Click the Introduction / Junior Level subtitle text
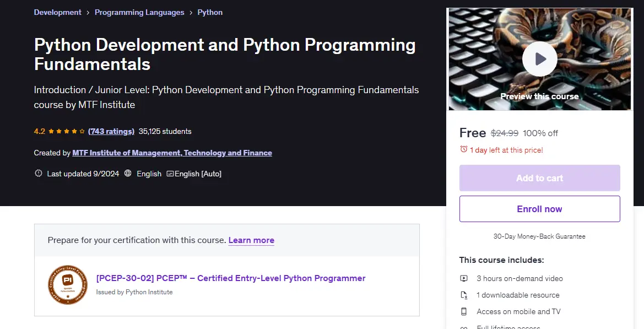Viewport: 644px width, 329px height. pos(226,98)
